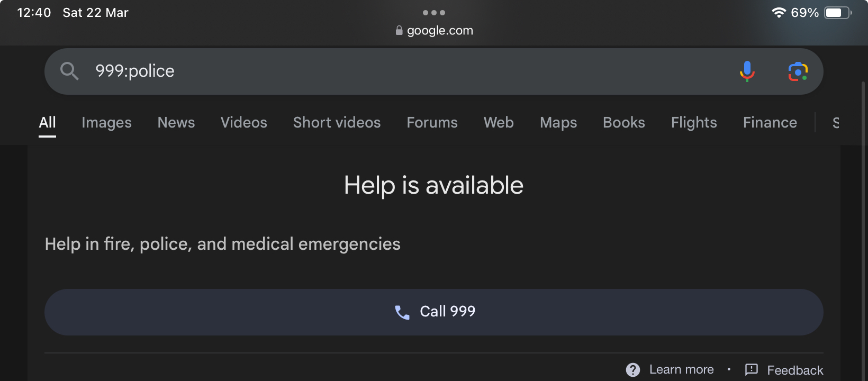Click the Feedback speech bubble icon
Image resolution: width=868 pixels, height=381 pixels.
pos(752,369)
